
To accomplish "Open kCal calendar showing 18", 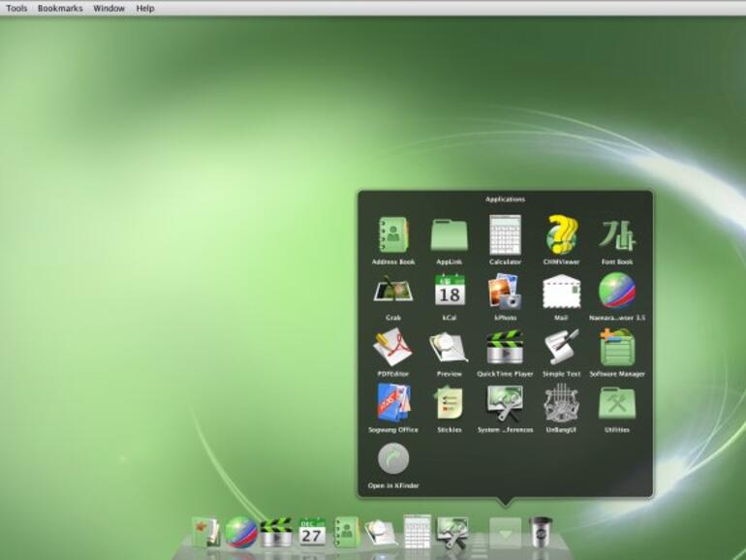I will [x=450, y=291].
